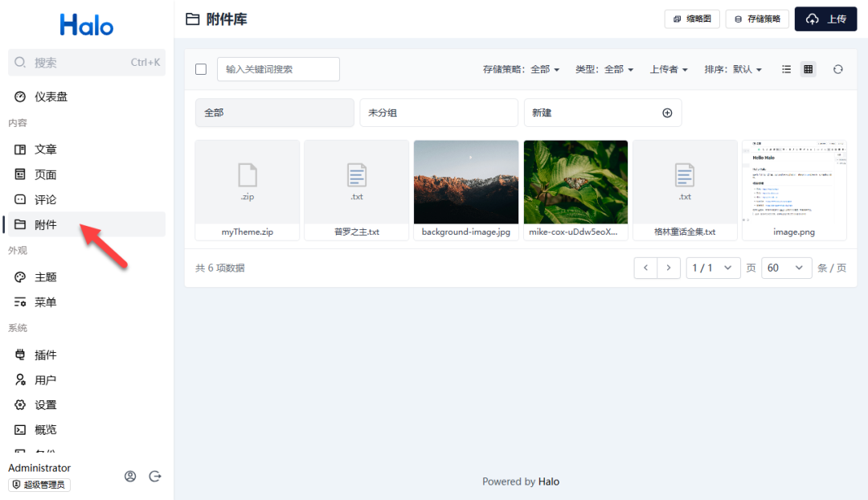868x500 pixels.
Task: Click the 附件库 page title
Action: [227, 19]
